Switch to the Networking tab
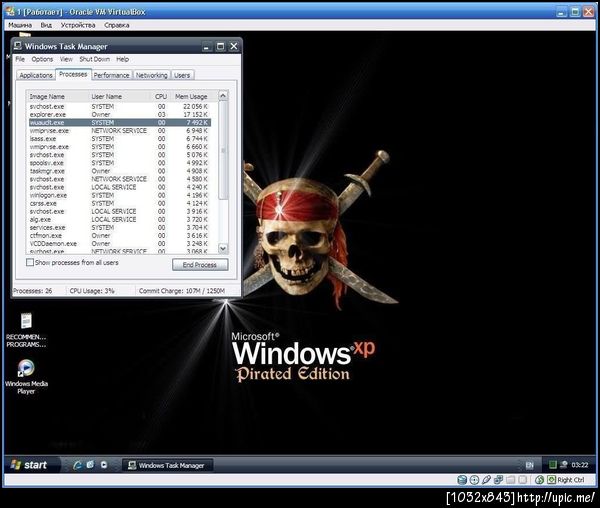Screen dimensions: 600x508 tap(152, 75)
